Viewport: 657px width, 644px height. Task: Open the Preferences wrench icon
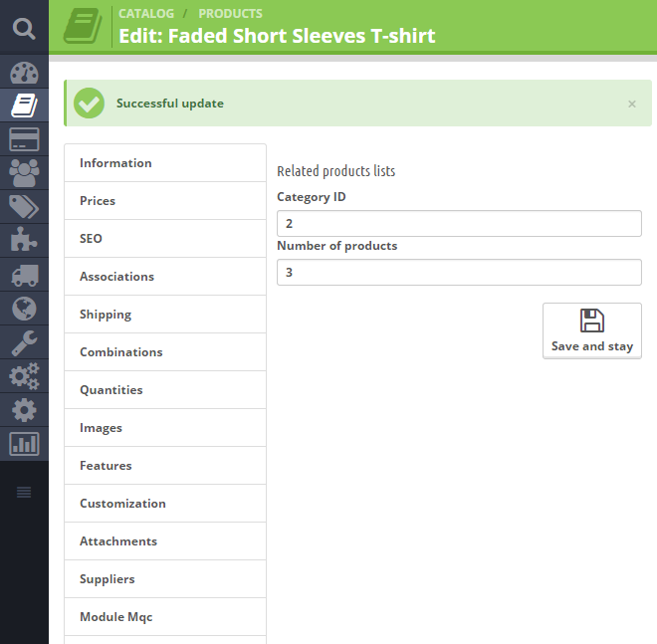click(x=24, y=341)
